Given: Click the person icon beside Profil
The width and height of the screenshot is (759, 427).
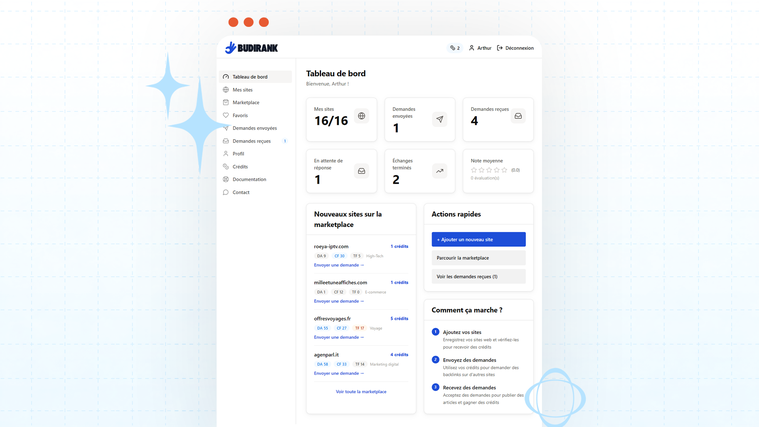Looking at the screenshot, I should click(226, 153).
